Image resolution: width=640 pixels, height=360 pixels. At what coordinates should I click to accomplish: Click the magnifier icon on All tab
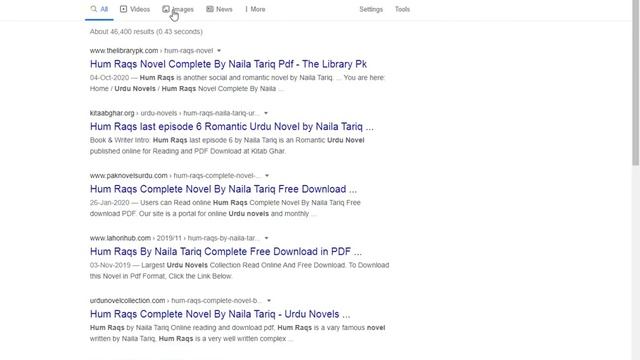[94, 9]
